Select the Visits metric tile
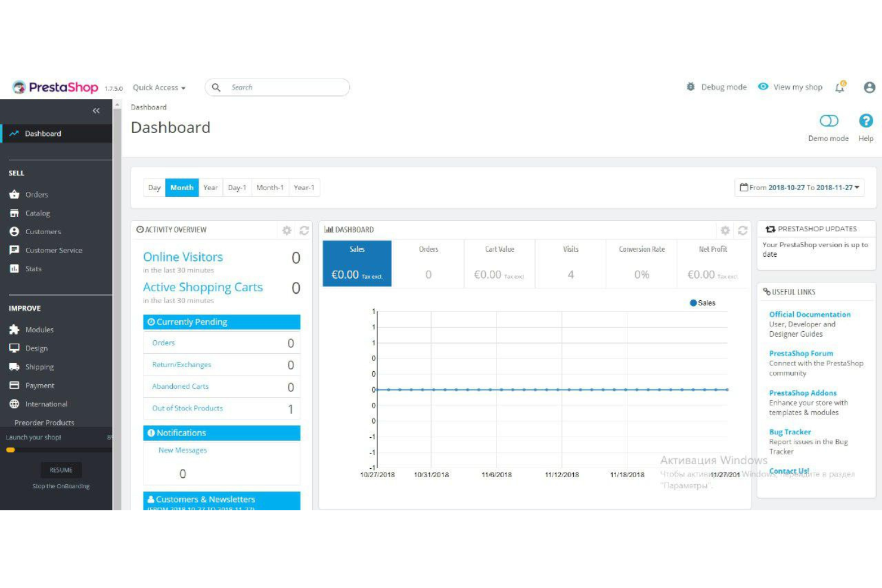 (x=570, y=263)
